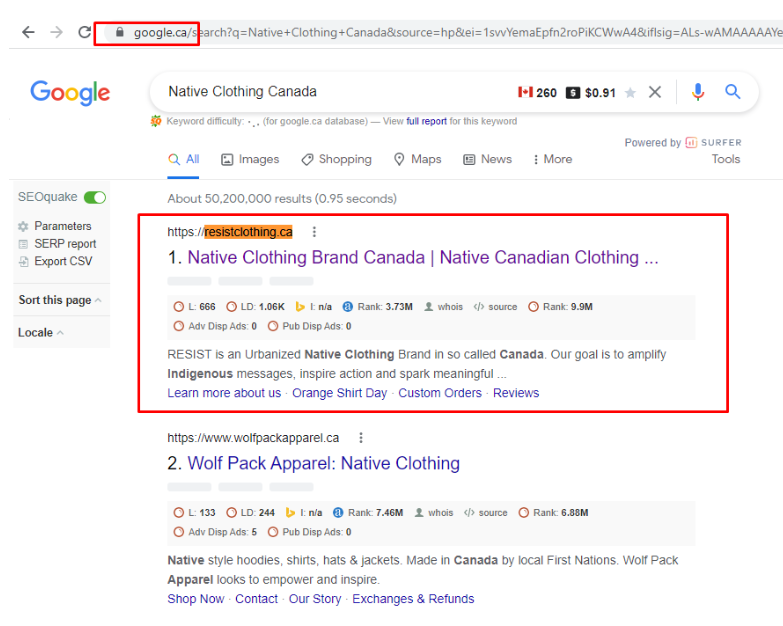The width and height of the screenshot is (783, 626).
Task: Click Rank: 3.73M Alexa metric
Action: tap(378, 307)
